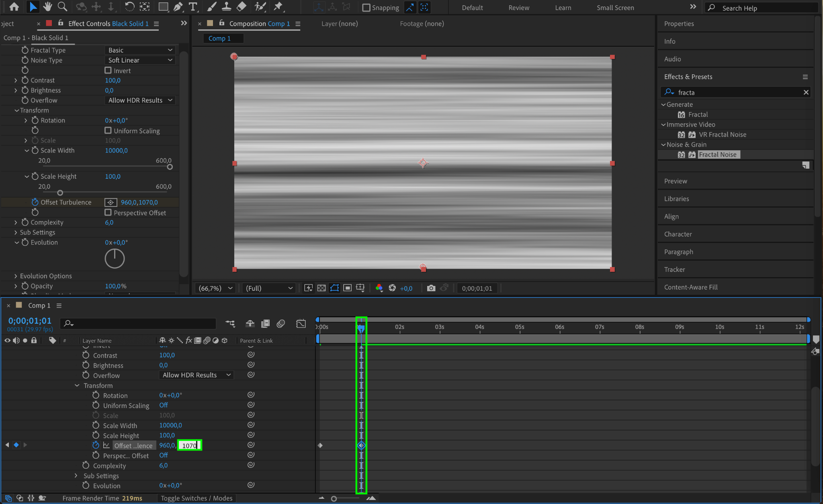Select the Zoom magnifier tool
Viewport: 823px width, 504px height.
(62, 7)
